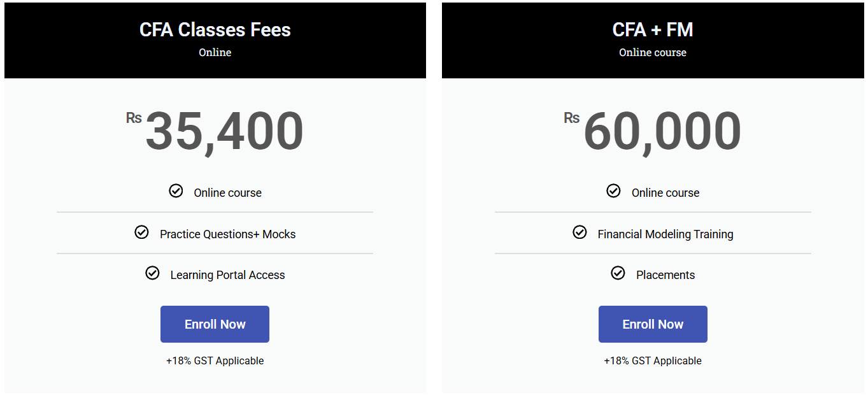868x414 pixels.
Task: Click checkmark icon next to Financial Modeling Training
Action: [x=580, y=232]
